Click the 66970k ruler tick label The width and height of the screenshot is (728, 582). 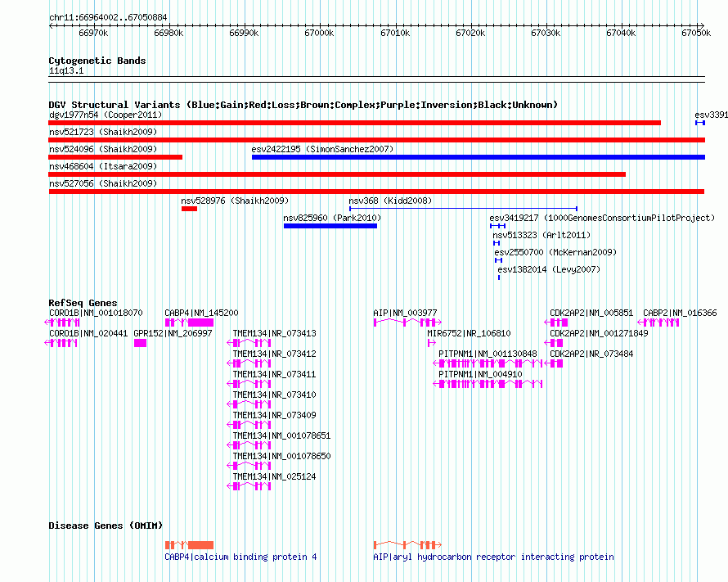pyautogui.click(x=93, y=33)
